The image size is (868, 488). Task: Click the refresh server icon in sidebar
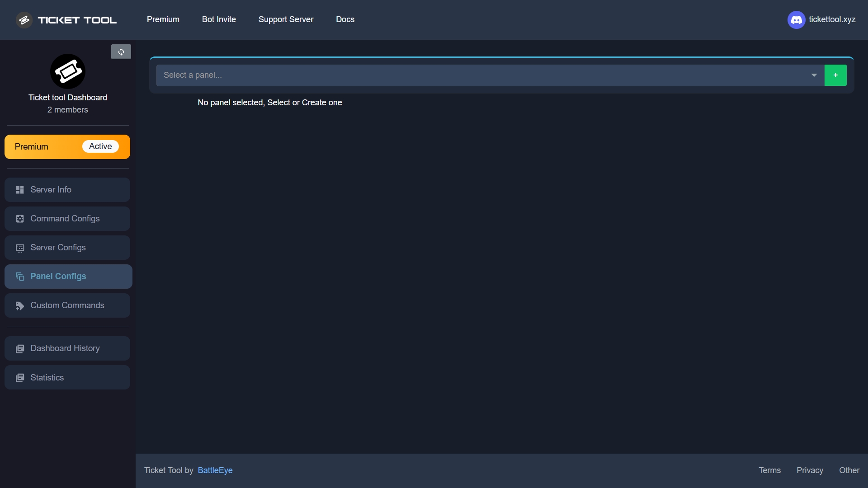tap(121, 52)
